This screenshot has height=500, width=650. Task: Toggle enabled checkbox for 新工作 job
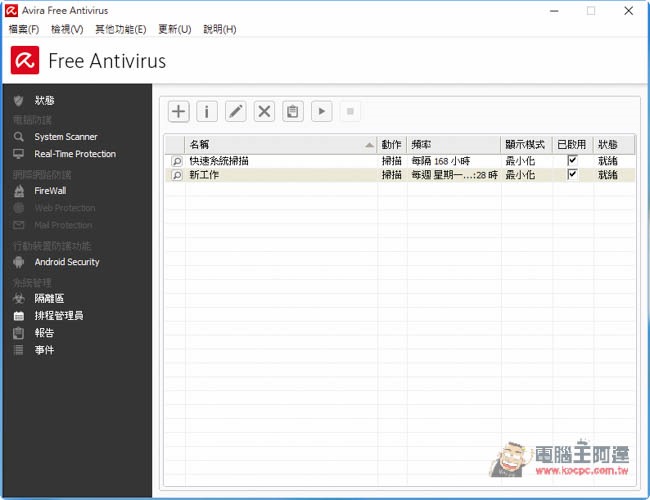coord(572,175)
